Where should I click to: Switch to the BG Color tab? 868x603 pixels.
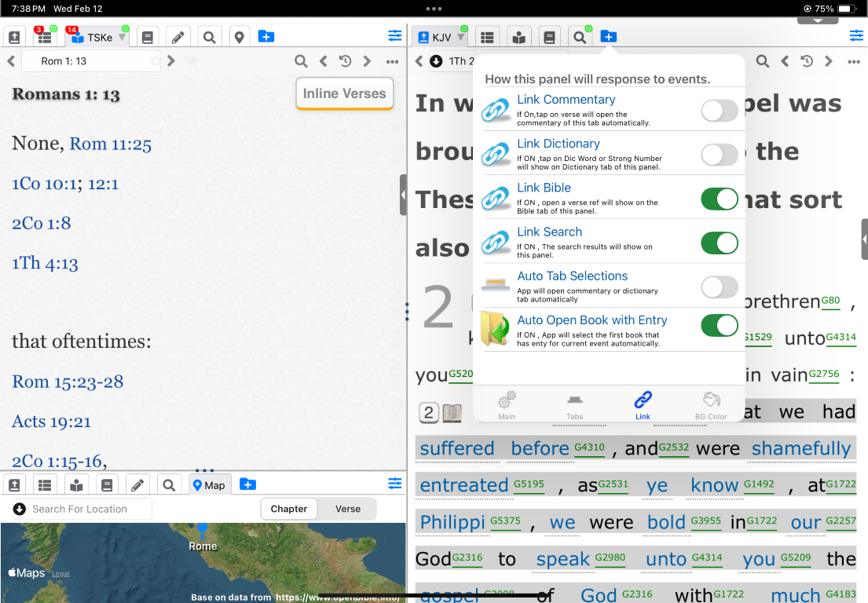710,405
